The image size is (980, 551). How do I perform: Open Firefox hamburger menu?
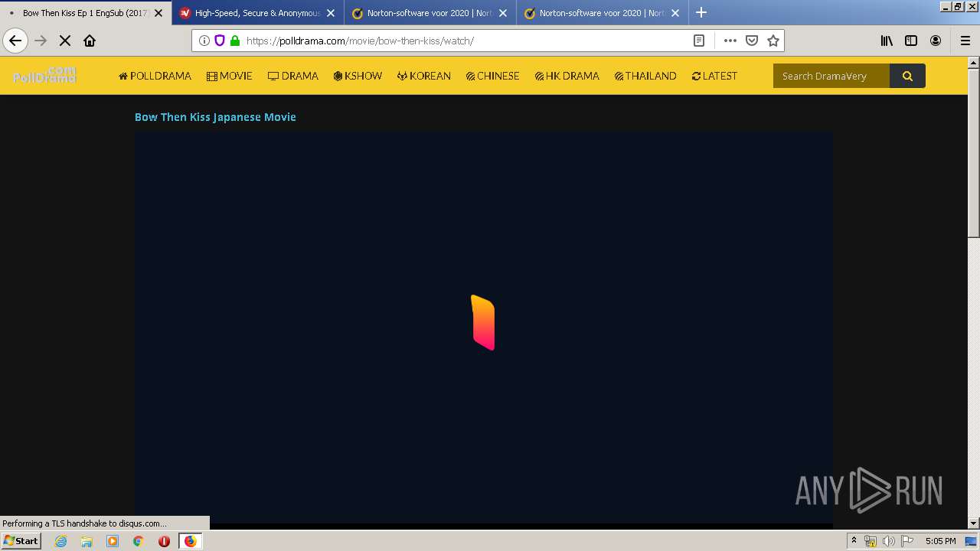click(965, 41)
